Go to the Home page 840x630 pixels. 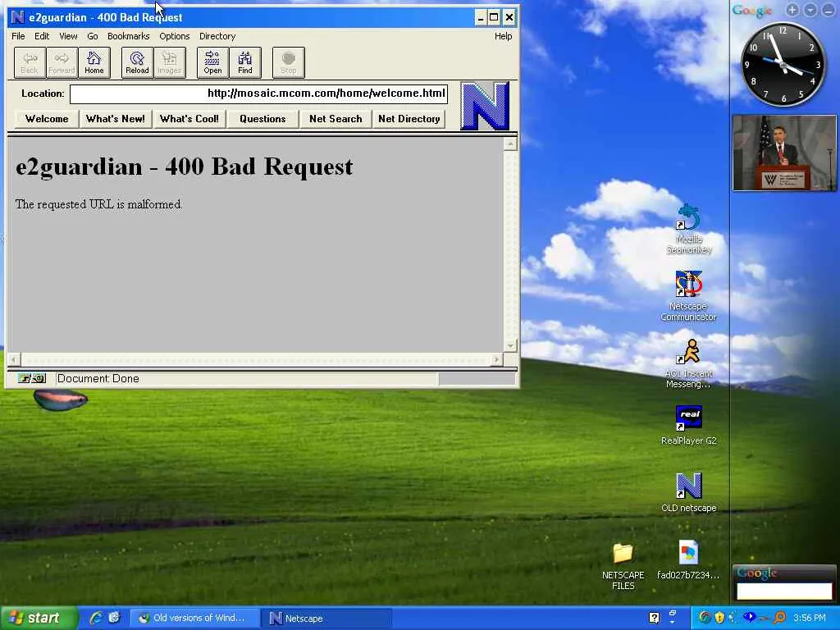click(x=94, y=62)
